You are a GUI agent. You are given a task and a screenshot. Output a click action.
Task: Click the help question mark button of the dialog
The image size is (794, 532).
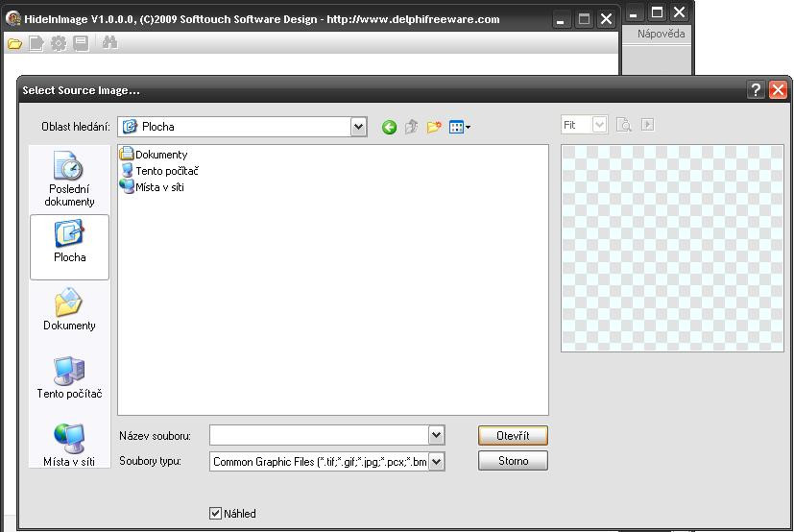click(756, 90)
